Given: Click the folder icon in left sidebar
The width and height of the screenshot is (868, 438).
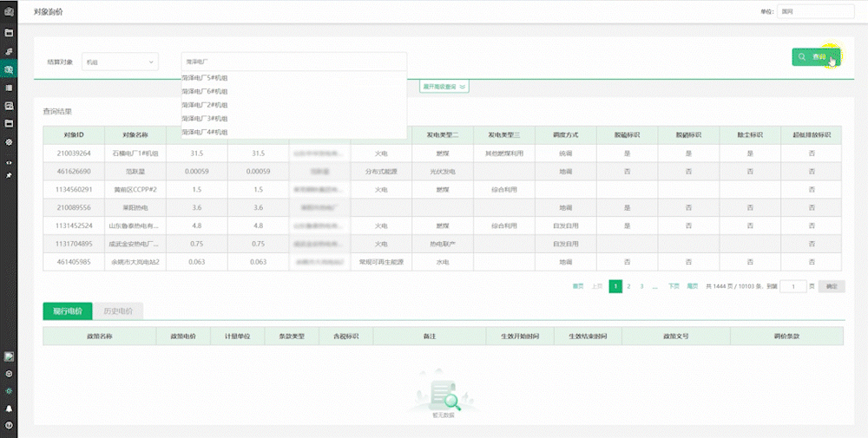Looking at the screenshot, I should click(x=9, y=33).
